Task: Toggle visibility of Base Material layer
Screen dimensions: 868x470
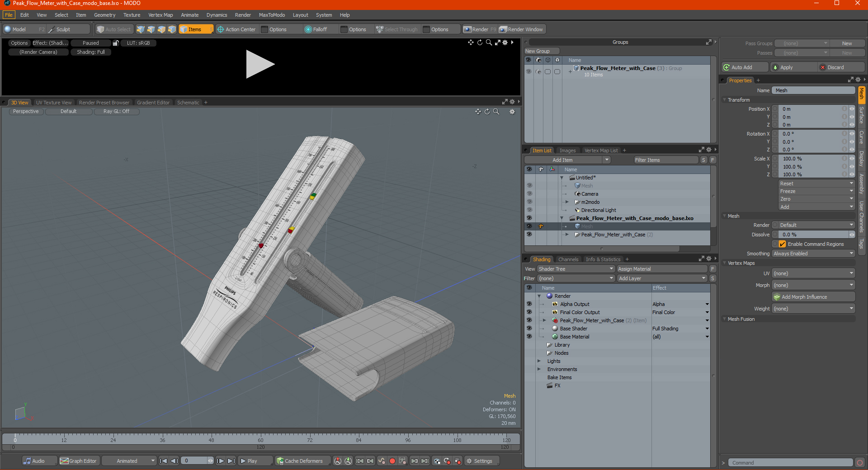Action: point(529,336)
